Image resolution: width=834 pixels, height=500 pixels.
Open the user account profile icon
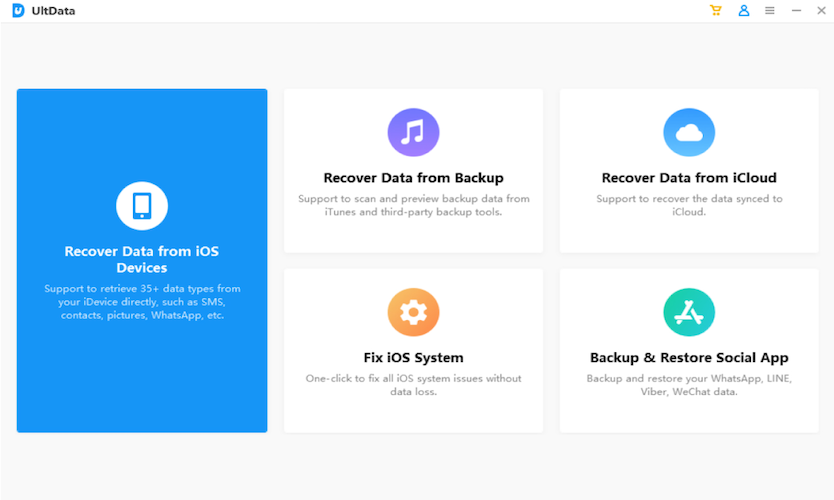pos(744,10)
